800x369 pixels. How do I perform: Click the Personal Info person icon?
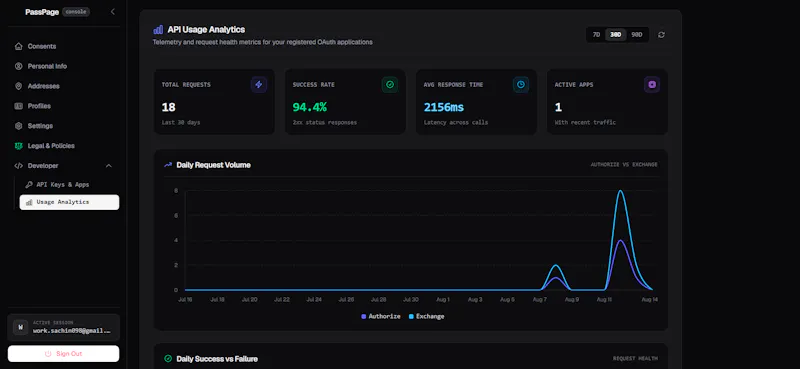[18, 66]
